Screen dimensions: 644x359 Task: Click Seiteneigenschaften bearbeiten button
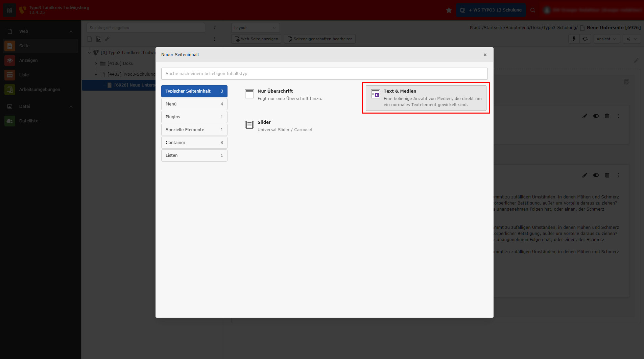[320, 39]
